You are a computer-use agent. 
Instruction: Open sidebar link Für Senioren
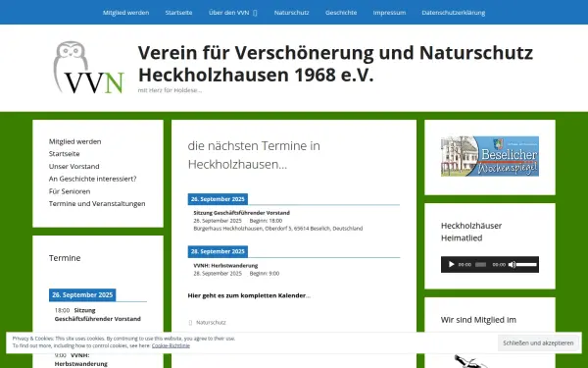[x=70, y=191]
